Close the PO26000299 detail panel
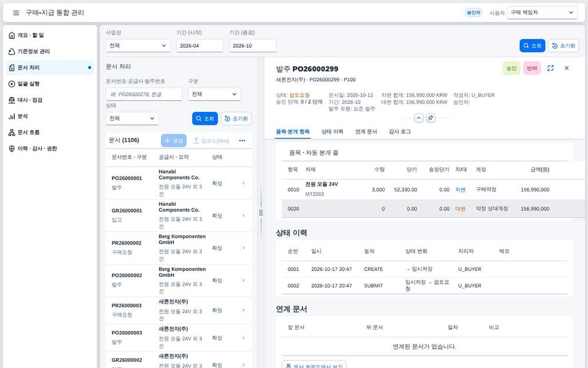Image resolution: width=588 pixels, height=368 pixels. pyautogui.click(x=567, y=68)
